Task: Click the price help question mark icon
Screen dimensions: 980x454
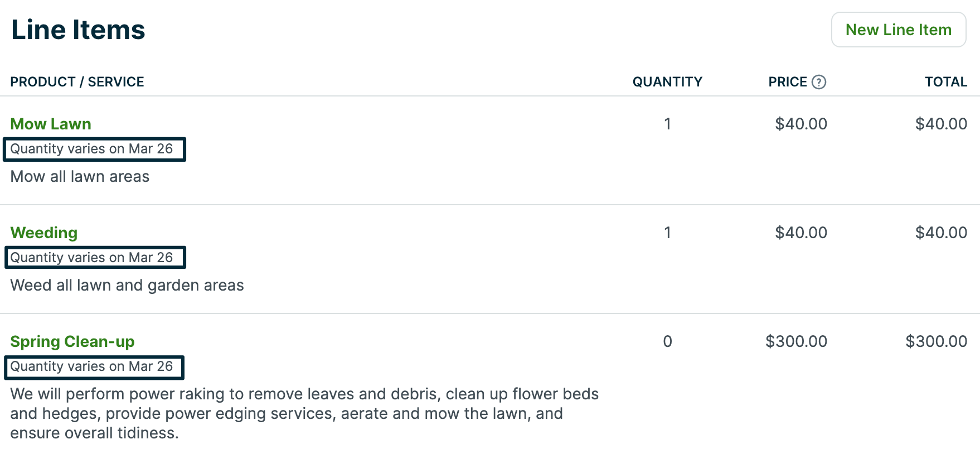Action: [818, 82]
